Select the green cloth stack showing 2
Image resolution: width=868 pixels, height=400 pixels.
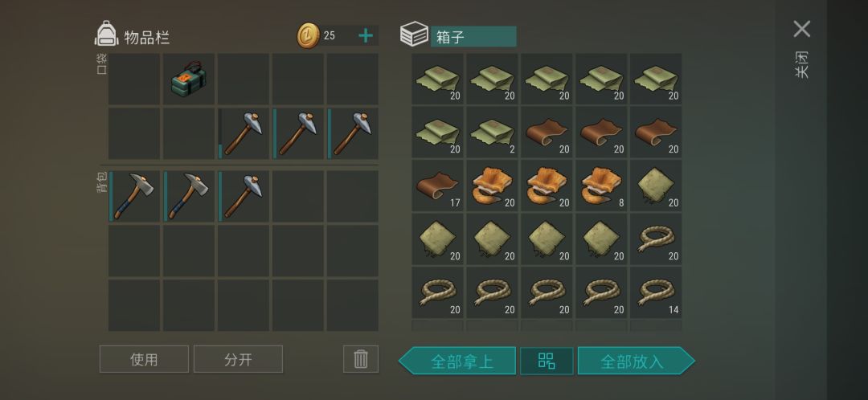tap(492, 133)
